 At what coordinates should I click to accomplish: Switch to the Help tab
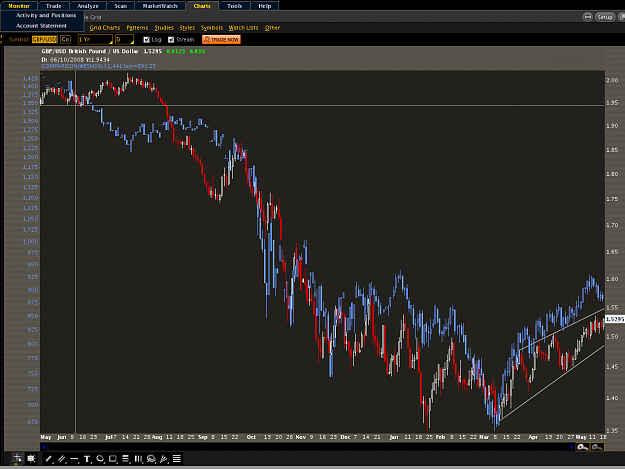[x=265, y=6]
